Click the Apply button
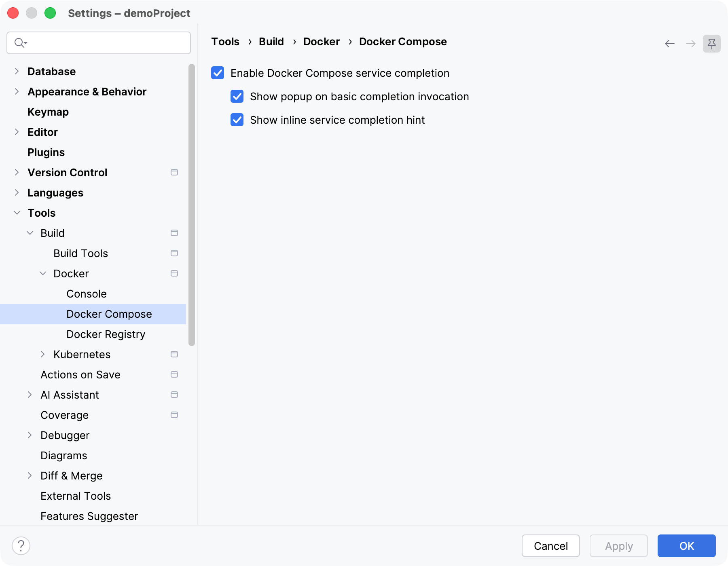728x566 pixels. [619, 546]
